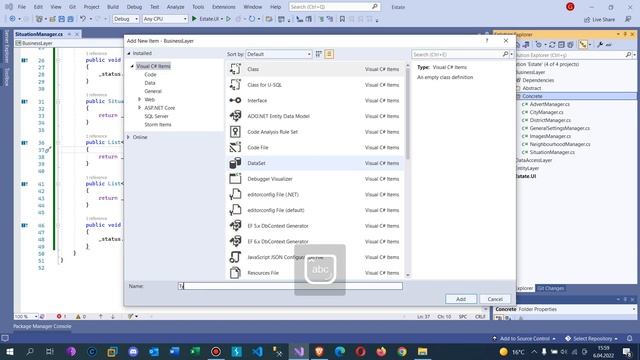Select the Debugger Visualizer template
Image resolution: width=640 pixels, height=360 pixels.
(x=315, y=179)
